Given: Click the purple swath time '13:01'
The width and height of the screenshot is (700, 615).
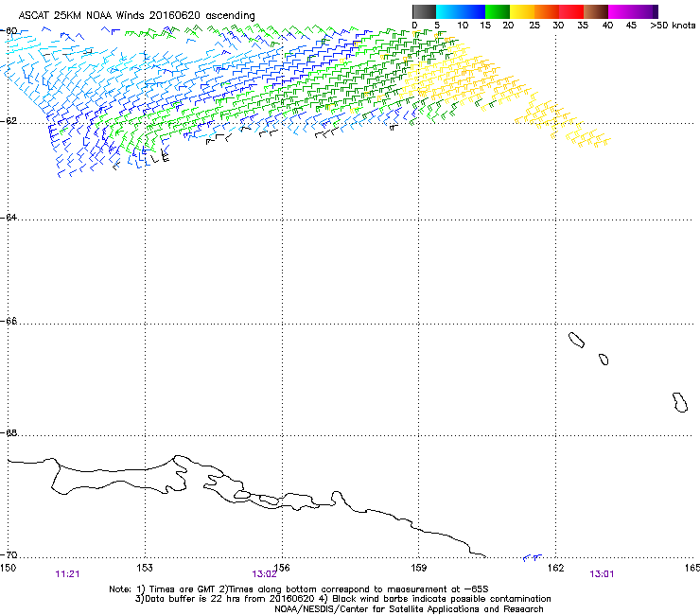Looking at the screenshot, I should tap(602, 574).
